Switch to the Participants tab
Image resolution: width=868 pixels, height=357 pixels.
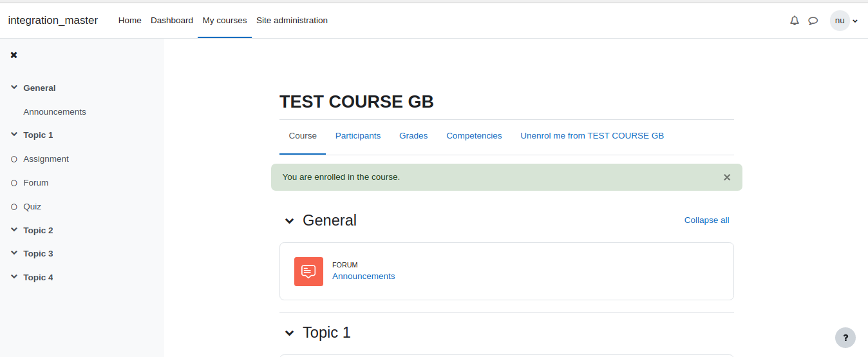pos(358,136)
